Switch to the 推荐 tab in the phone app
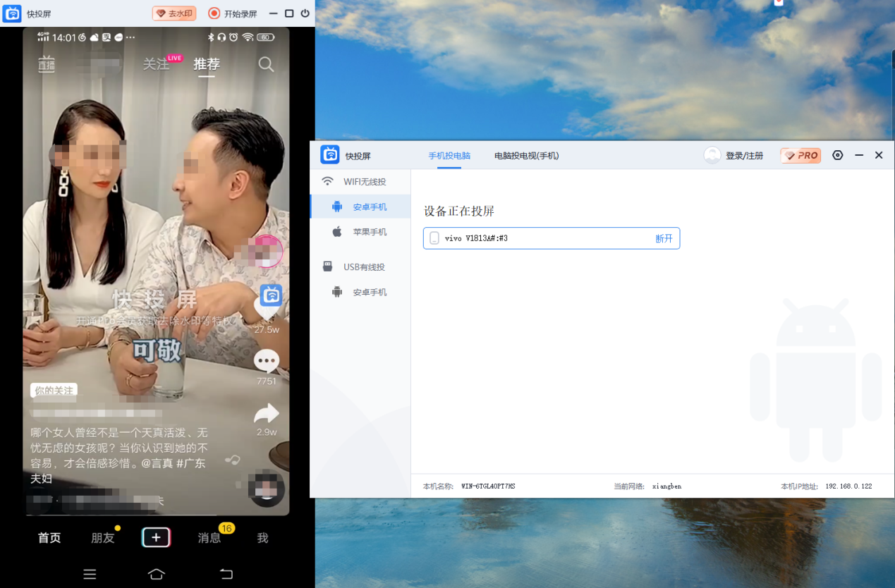Screen dimensions: 895x588 (207, 64)
